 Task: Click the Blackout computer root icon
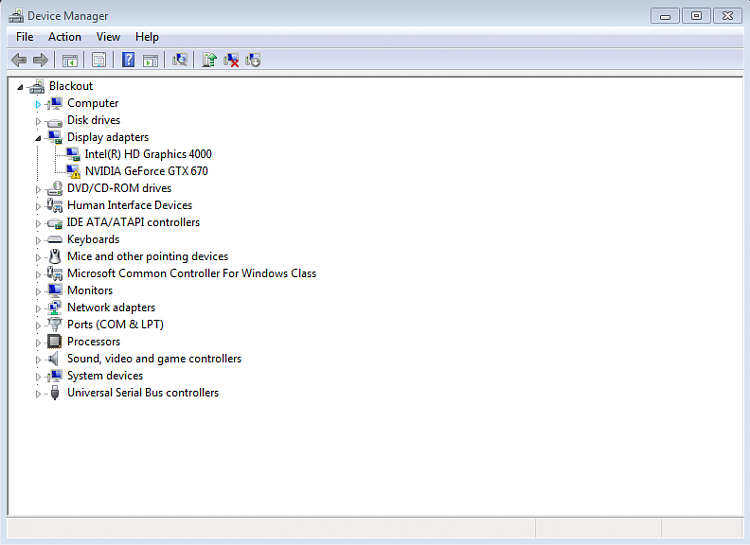[36, 86]
